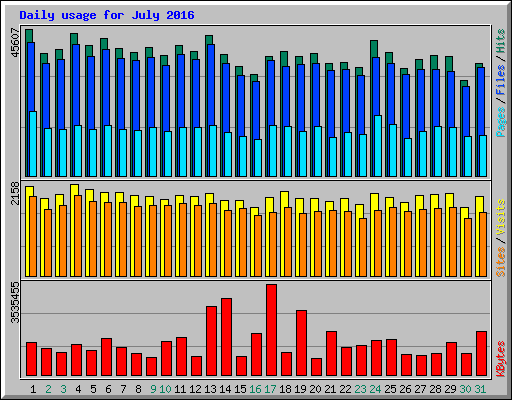Image resolution: width=512 pixels, height=400 pixels.
Task: Click day 20 axis label
Action: coord(315,389)
